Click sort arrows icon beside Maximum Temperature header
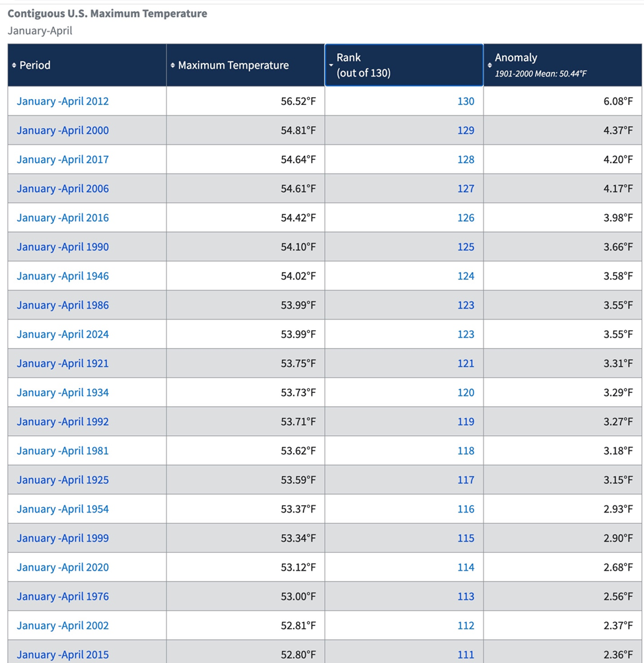Image resolution: width=644 pixels, height=663 pixels. pyautogui.click(x=173, y=65)
